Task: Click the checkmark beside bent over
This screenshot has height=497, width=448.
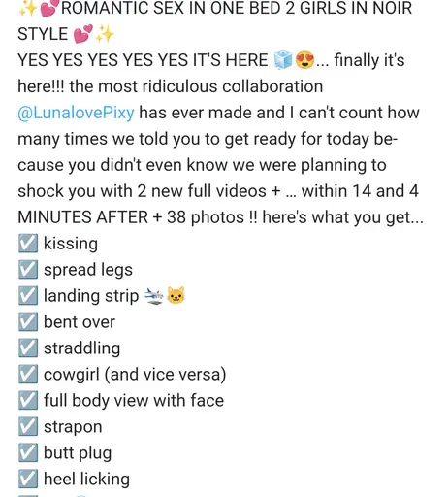Action: coord(28,321)
